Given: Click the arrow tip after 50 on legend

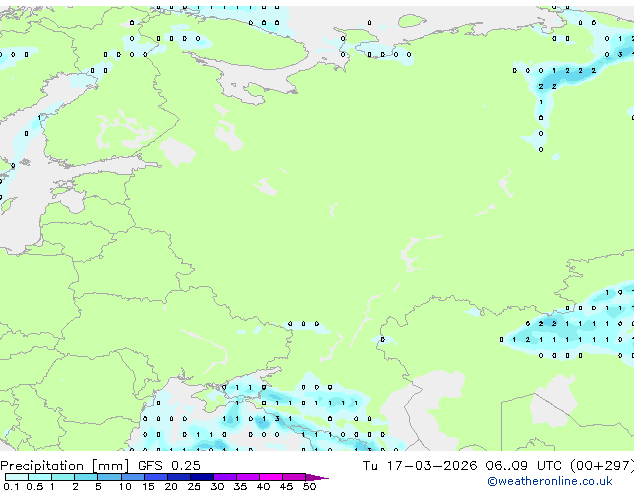Looking at the screenshot, I should (x=317, y=477).
